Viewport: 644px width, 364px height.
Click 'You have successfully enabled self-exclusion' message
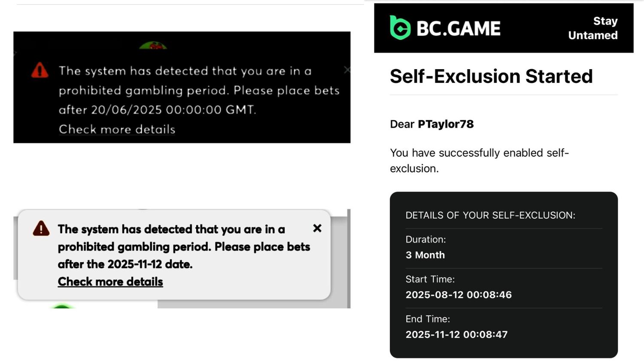(x=479, y=161)
